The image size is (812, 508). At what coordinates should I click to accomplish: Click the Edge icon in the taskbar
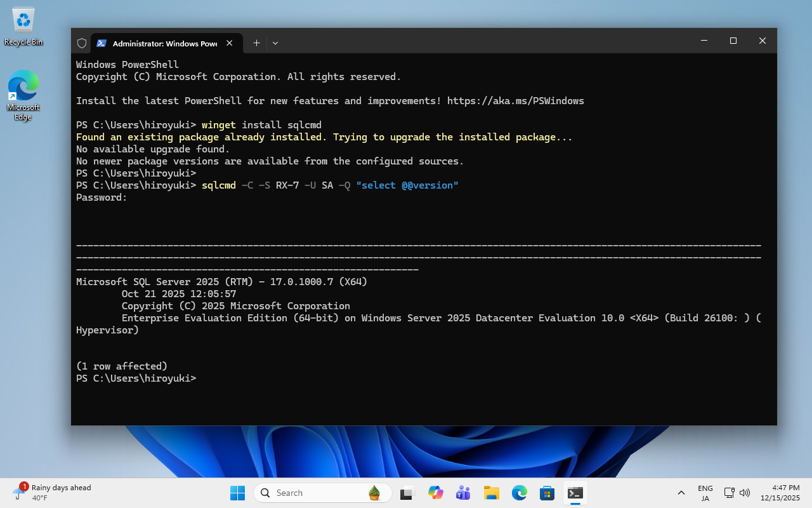[519, 493]
